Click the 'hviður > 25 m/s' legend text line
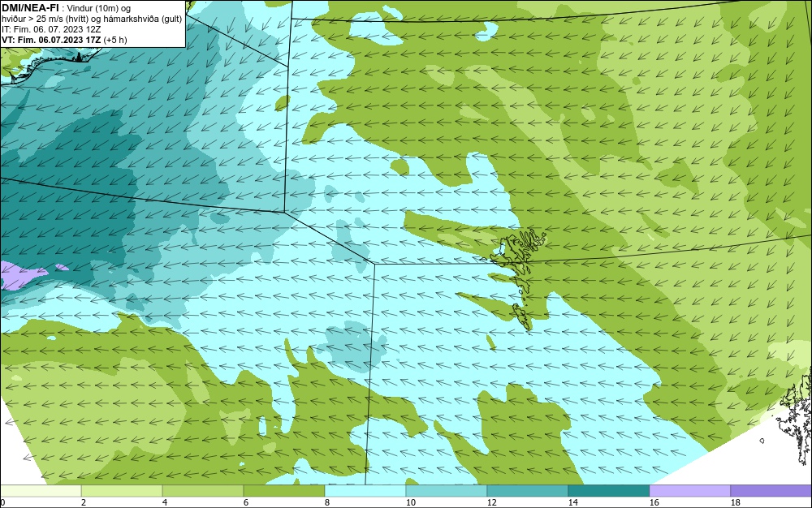This screenshot has width=812, height=508. pyautogui.click(x=93, y=19)
